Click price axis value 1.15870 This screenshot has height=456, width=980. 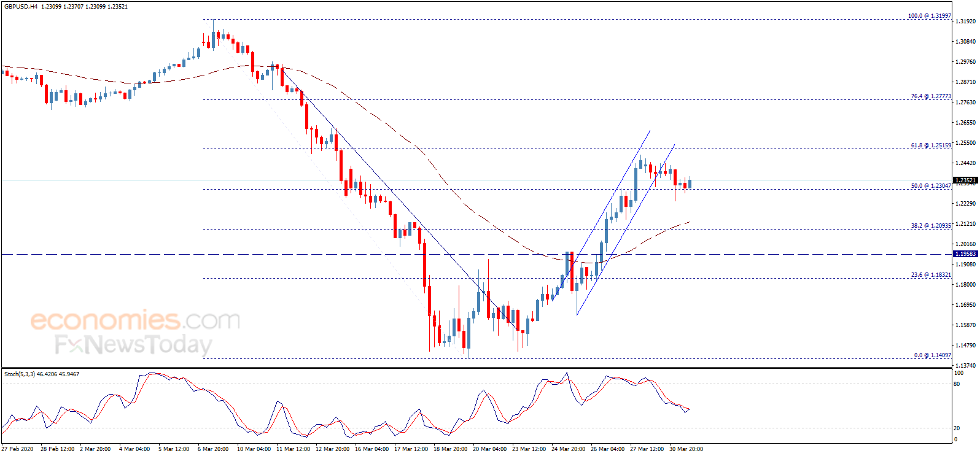[x=965, y=325]
